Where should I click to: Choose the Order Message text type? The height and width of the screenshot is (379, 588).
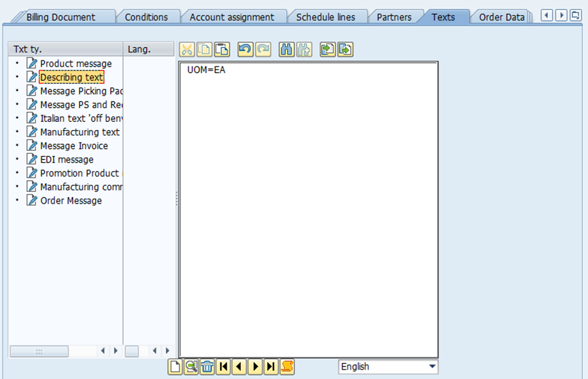71,201
